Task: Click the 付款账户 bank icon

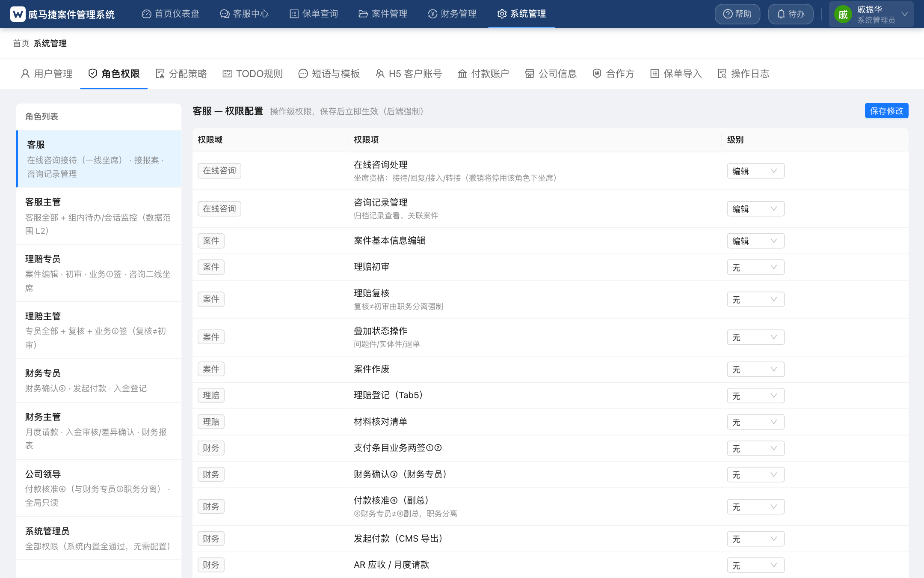Action: 462,74
